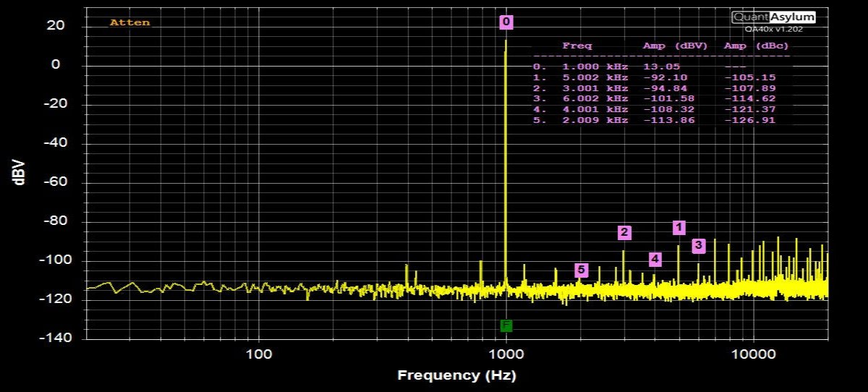Select the pink harmonic marker 5
Viewport: 868px width, 392px height.
point(582,270)
